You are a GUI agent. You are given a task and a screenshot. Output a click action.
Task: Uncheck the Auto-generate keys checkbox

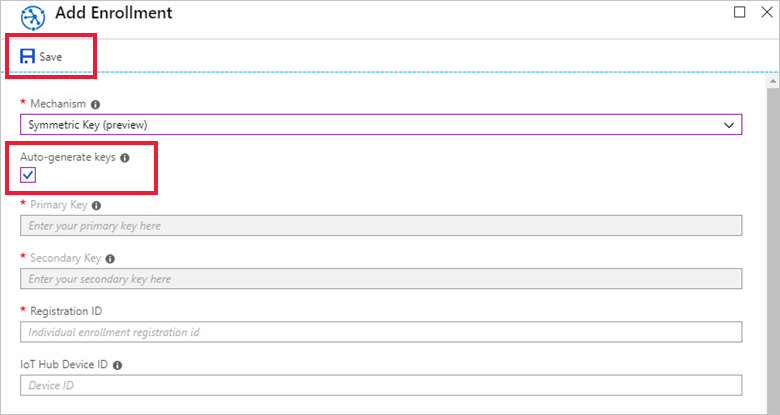click(28, 175)
